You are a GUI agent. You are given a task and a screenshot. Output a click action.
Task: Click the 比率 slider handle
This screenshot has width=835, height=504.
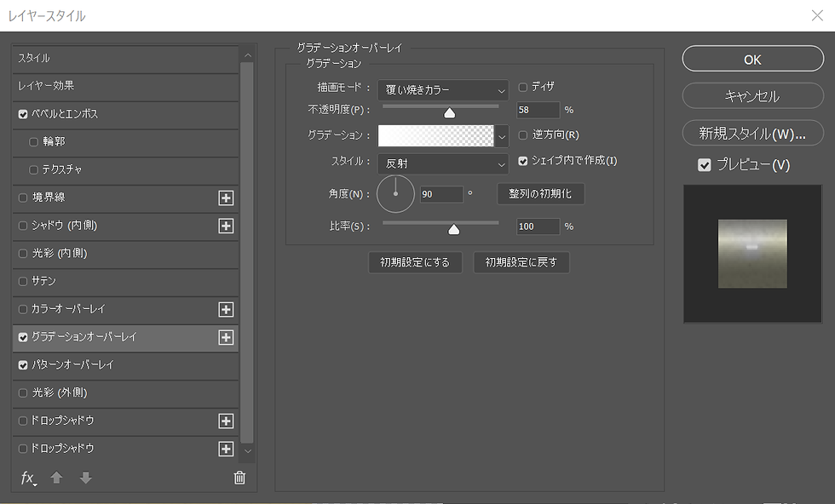(x=453, y=229)
